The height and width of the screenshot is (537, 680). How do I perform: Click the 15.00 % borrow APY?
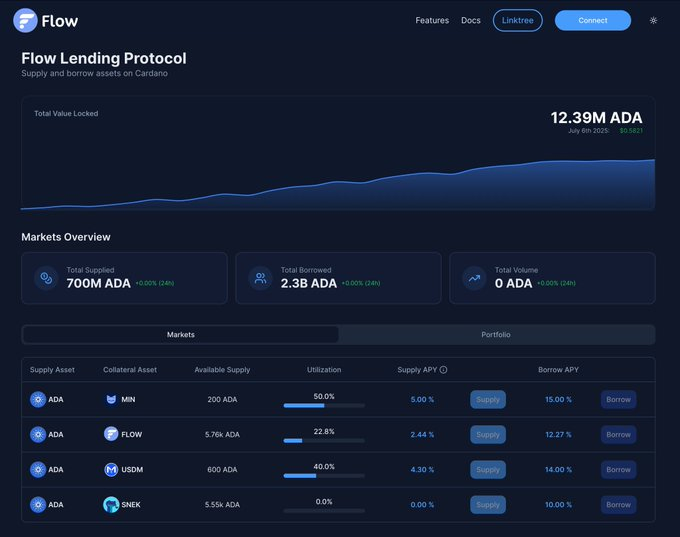tap(558, 399)
